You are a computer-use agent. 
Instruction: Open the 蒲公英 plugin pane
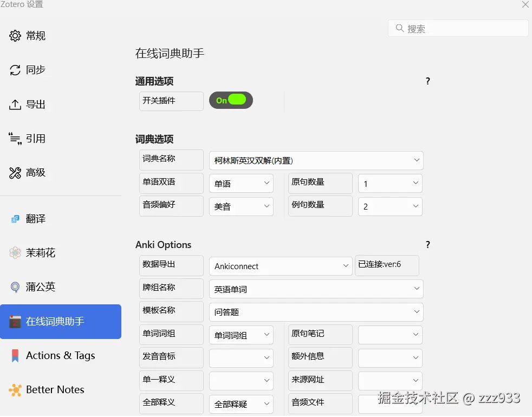[61, 287]
